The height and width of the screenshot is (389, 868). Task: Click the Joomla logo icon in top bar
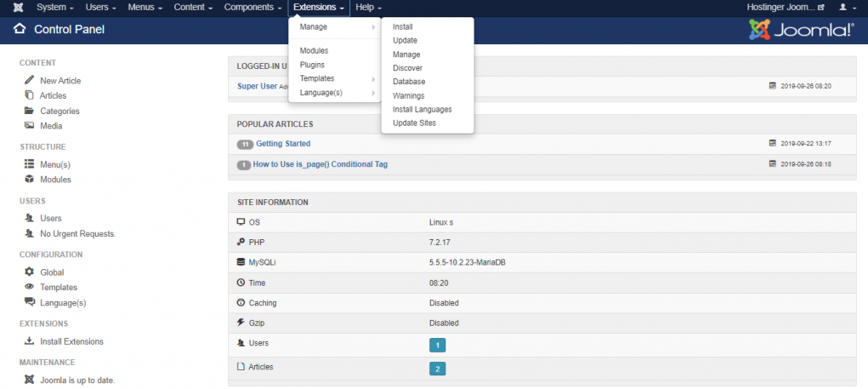[x=18, y=8]
